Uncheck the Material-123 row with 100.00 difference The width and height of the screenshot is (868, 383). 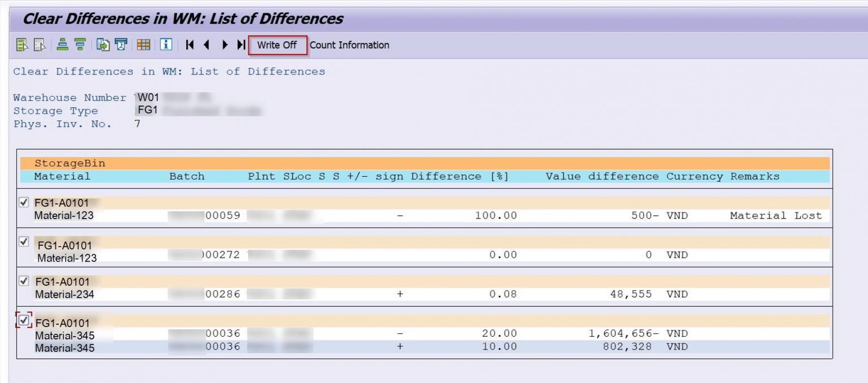point(24,202)
